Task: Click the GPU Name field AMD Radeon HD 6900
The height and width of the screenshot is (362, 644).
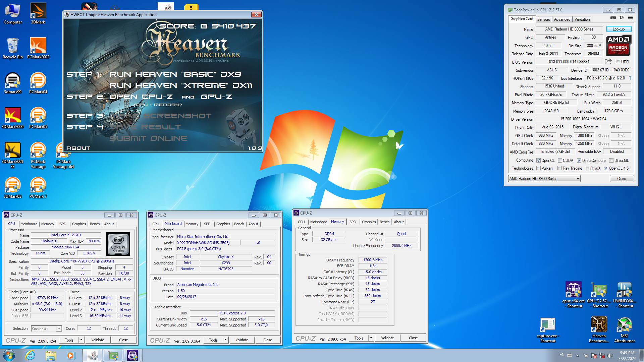Action: click(569, 29)
